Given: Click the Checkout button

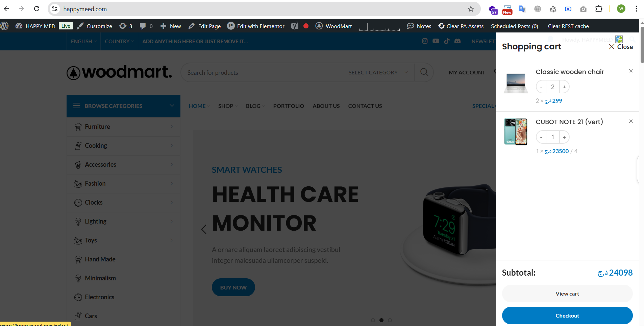Looking at the screenshot, I should point(567,316).
